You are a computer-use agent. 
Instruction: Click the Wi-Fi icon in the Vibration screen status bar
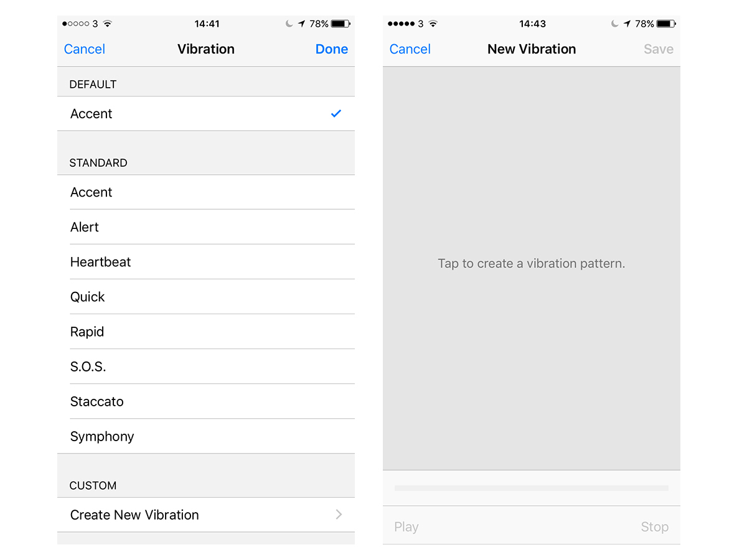pos(108,24)
